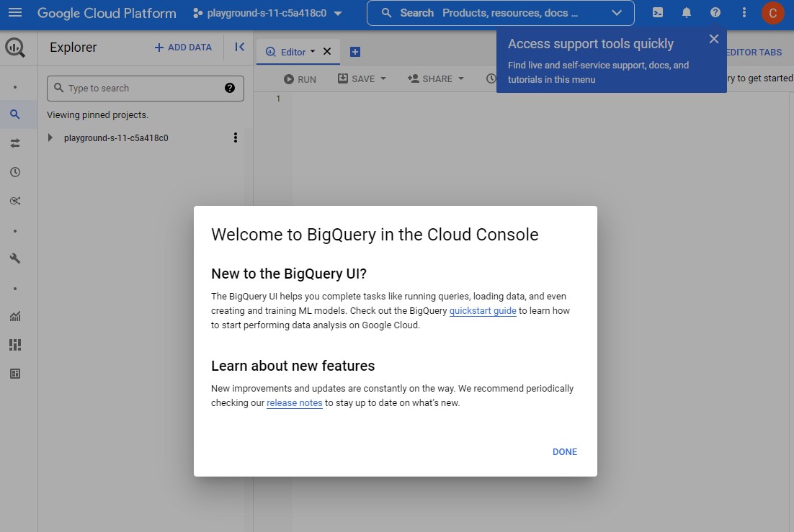Click DONE in the welcome dialog
794x532 pixels.
pos(565,451)
